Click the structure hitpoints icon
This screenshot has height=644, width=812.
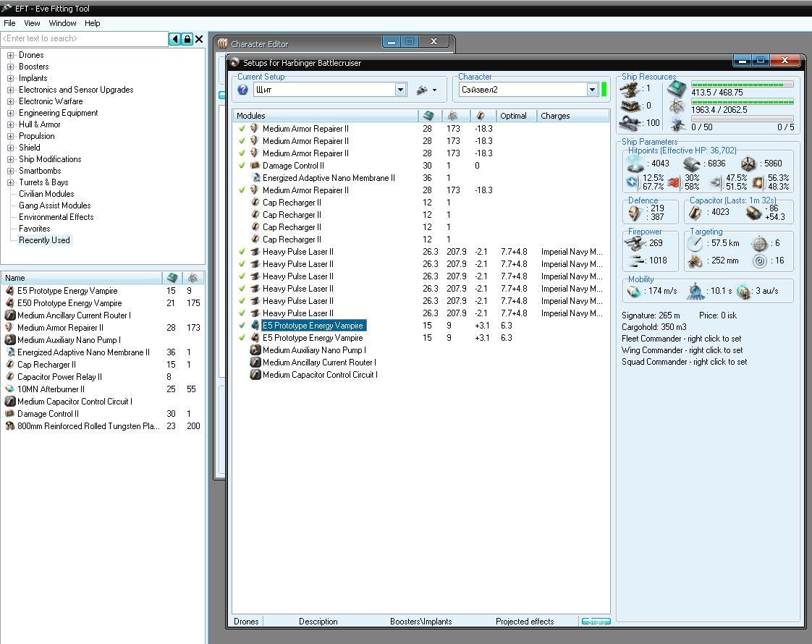[x=748, y=164]
